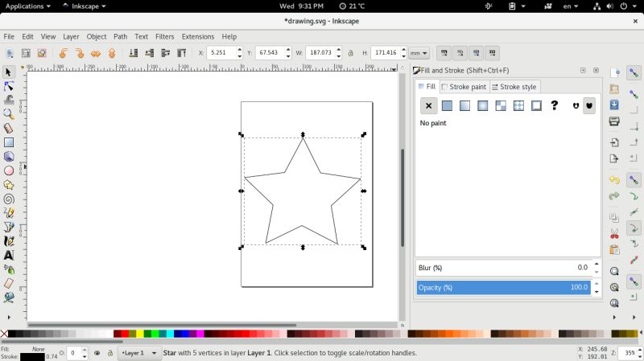
Task: Open the Inkscape top-bar app menu
Action: 85,6
